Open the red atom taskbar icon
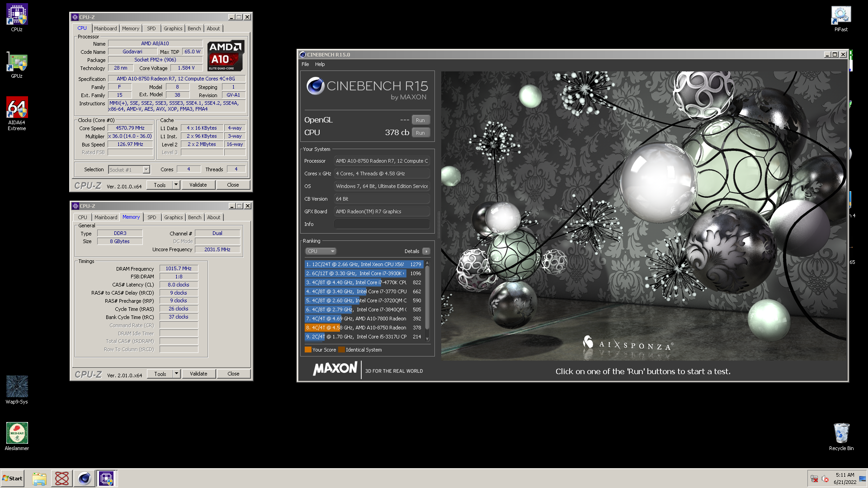This screenshot has width=868, height=488. click(x=62, y=479)
